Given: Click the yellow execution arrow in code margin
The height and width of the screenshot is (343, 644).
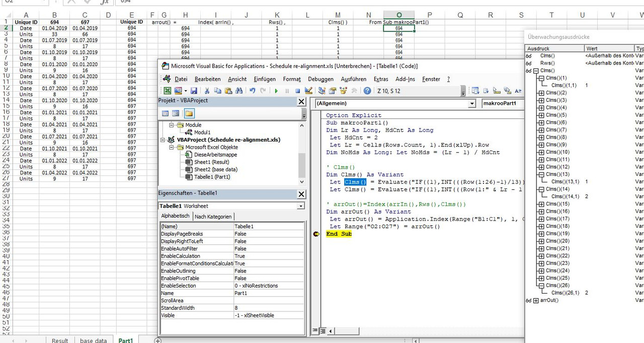Looking at the screenshot, I should point(316,234).
